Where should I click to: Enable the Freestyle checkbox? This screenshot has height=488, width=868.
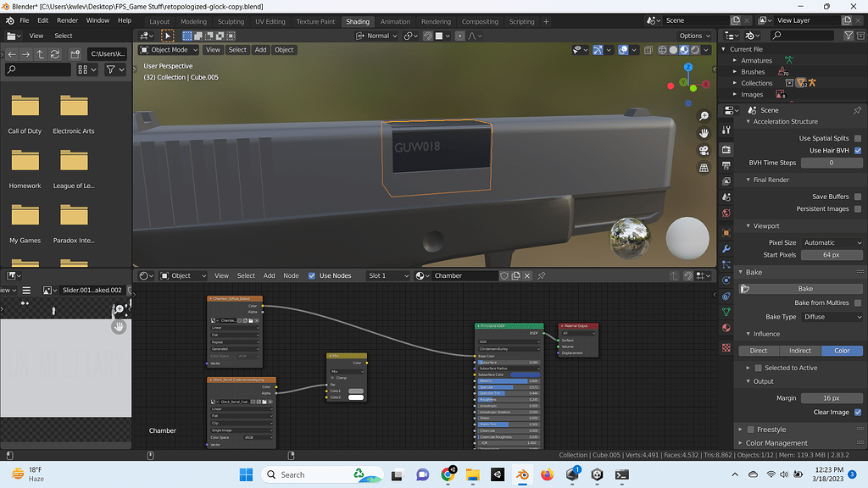[751, 430]
